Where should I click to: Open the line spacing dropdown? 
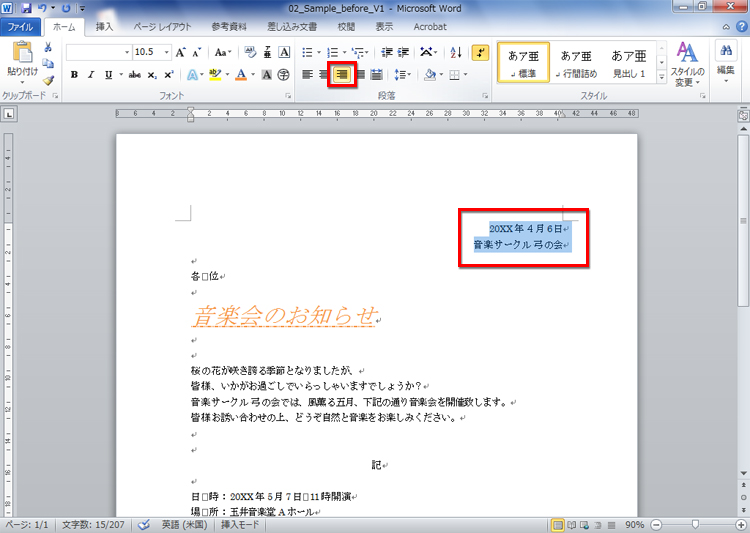pyautogui.click(x=402, y=75)
